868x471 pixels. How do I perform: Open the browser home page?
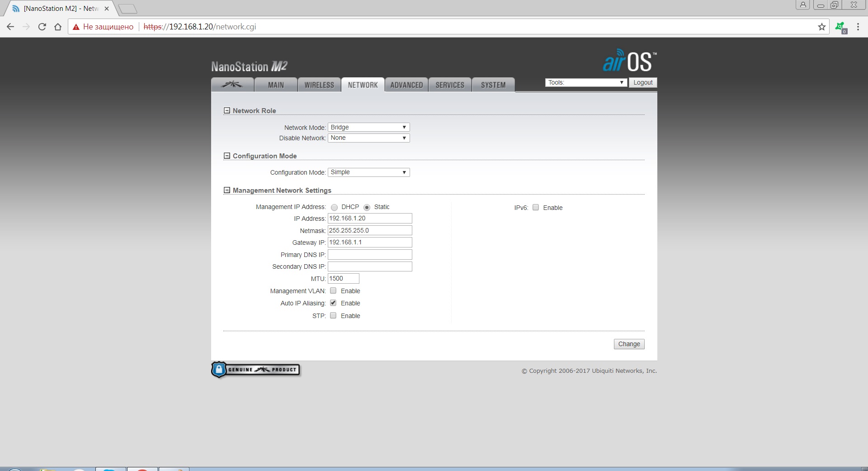click(x=58, y=27)
